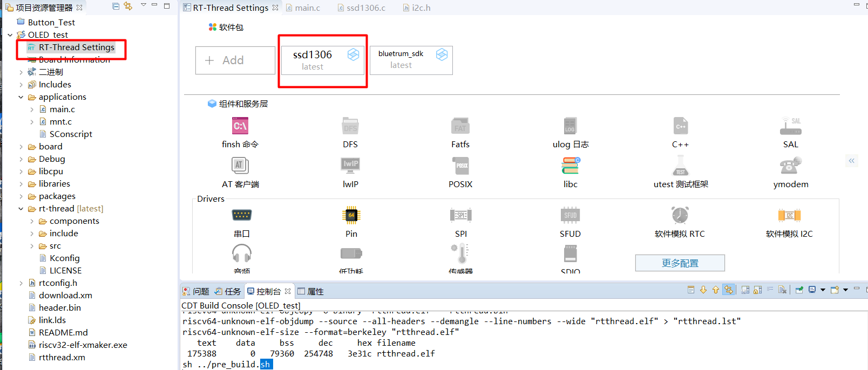Switch to the ssd1306.c editor tab
This screenshot has width=868, height=370.
pyautogui.click(x=361, y=8)
